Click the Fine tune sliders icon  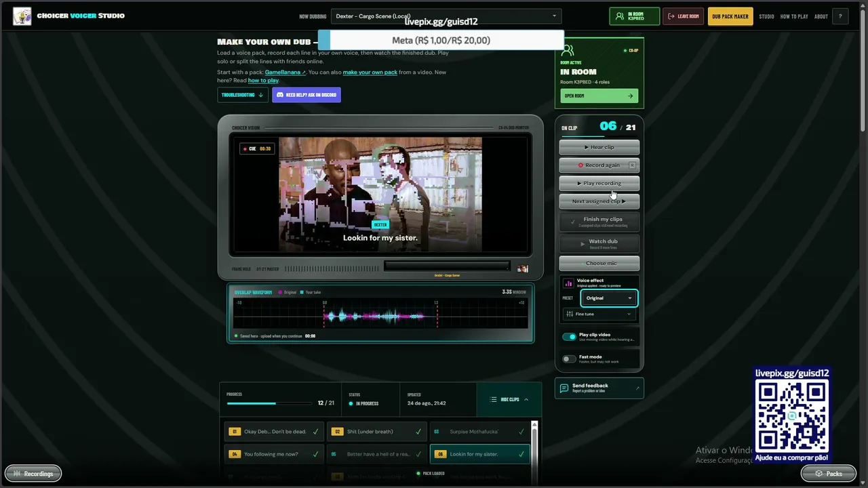(569, 314)
